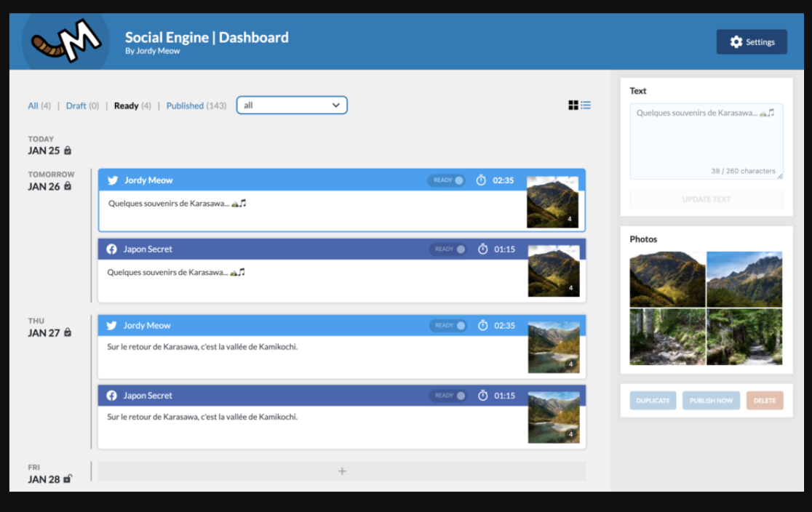Select the Draft (0) filter tab
Image resolution: width=812 pixels, height=512 pixels.
82,105
